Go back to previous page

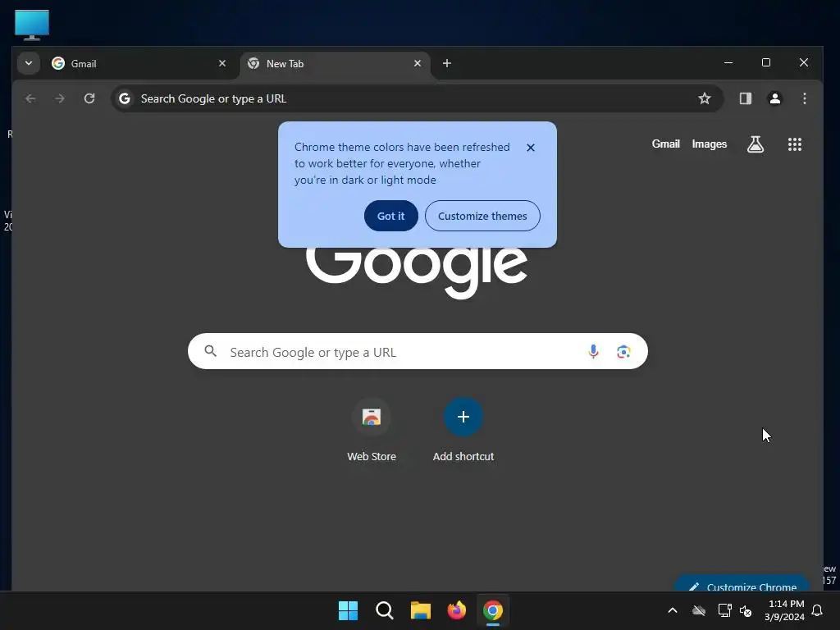(30, 98)
